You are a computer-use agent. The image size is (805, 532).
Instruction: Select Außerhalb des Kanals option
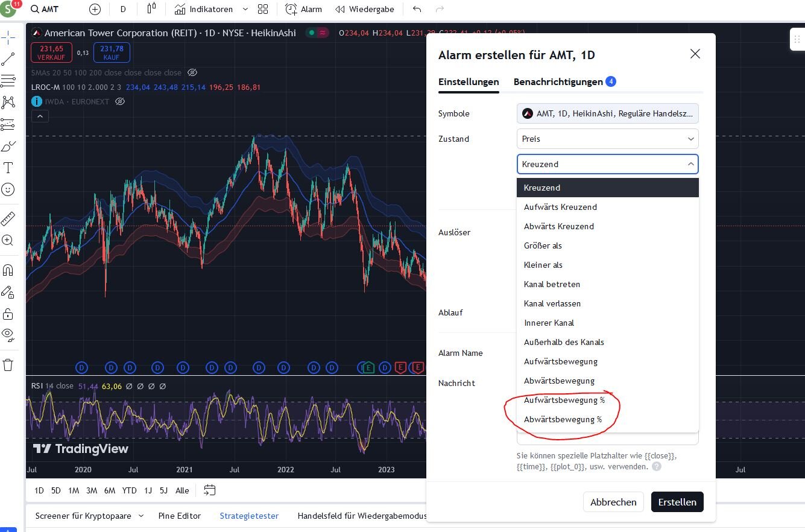608,342
